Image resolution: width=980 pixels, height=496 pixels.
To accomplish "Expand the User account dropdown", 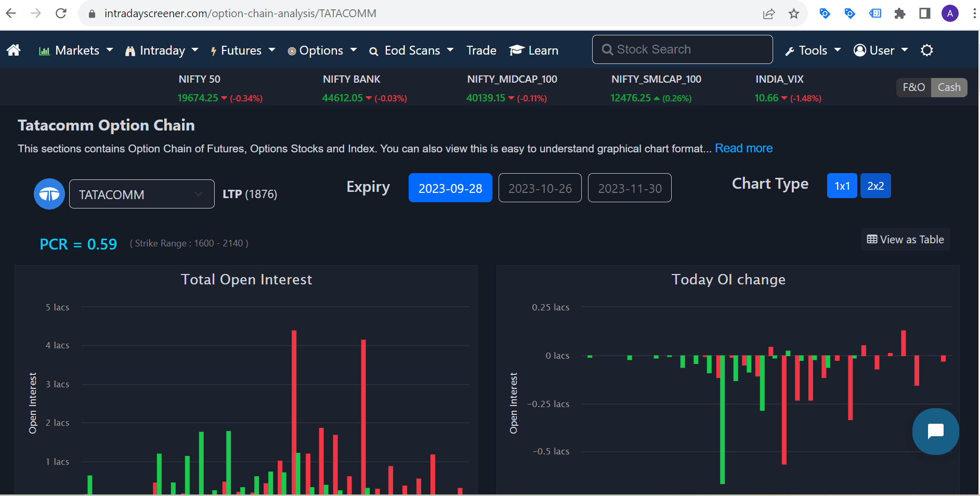I will [x=880, y=50].
